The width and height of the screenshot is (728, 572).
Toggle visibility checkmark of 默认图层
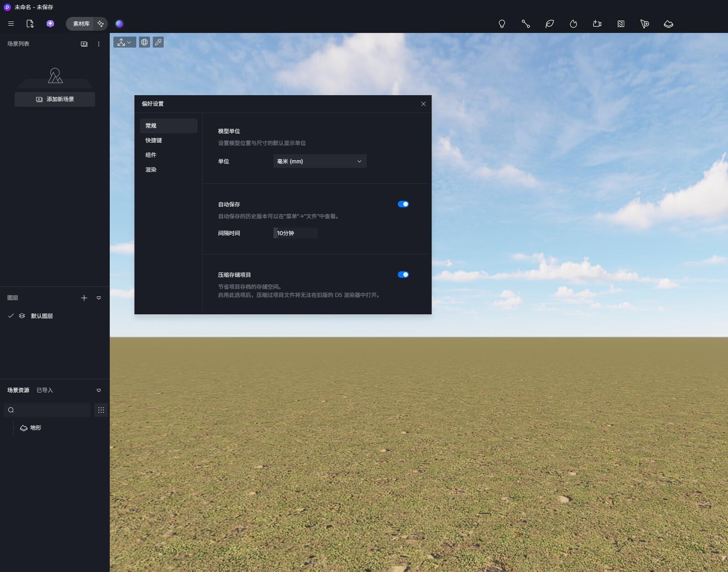11,316
